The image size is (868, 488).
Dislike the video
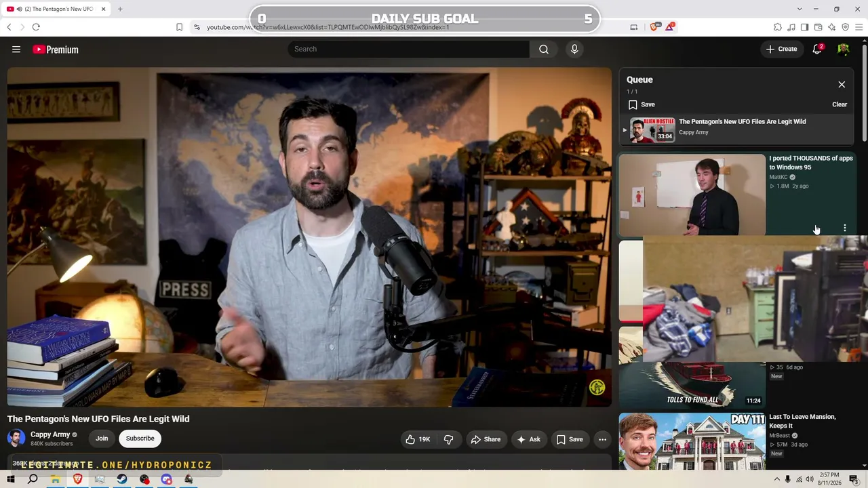tap(448, 439)
